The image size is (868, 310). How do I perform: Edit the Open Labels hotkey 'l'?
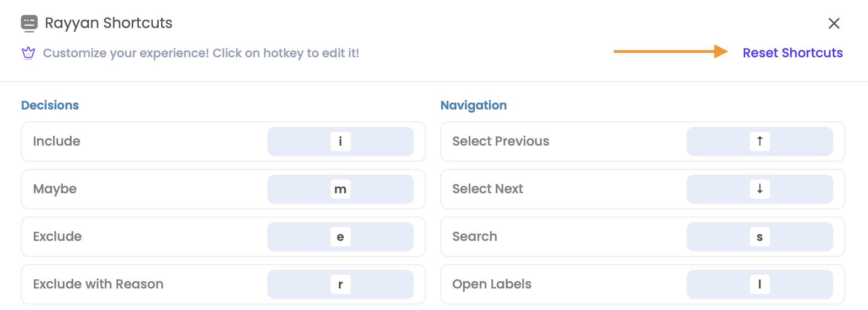759,284
